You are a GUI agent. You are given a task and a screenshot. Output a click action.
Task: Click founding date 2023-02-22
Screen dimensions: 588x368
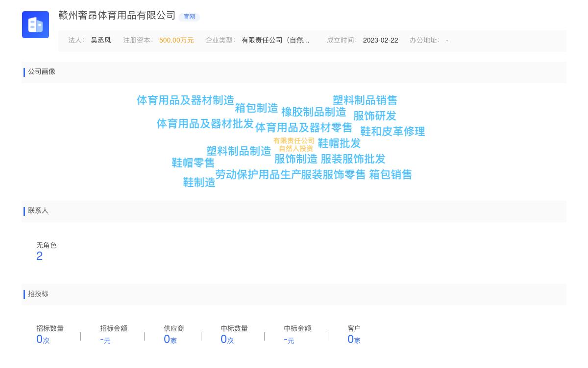pyautogui.click(x=380, y=41)
